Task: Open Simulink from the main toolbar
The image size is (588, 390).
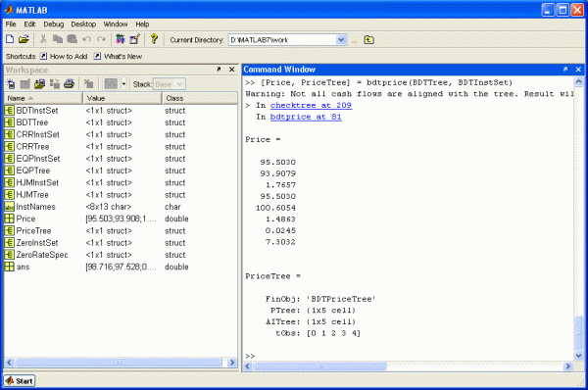Action: [121, 39]
